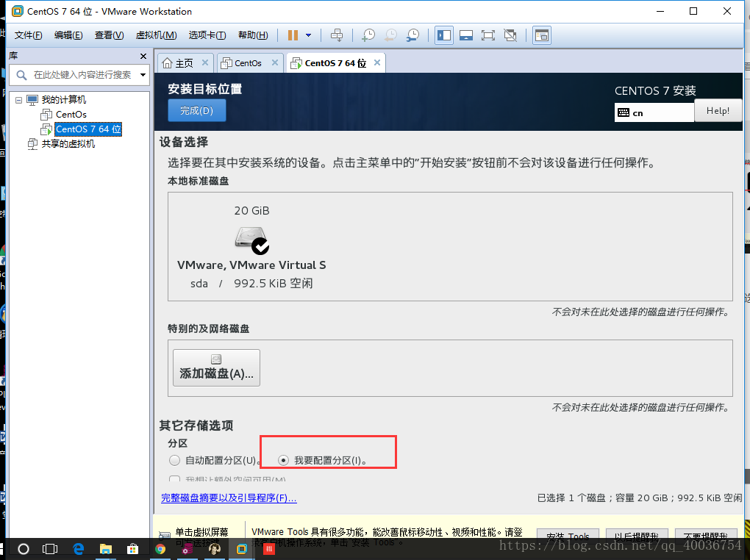
Task: Click the 完成(D) done button
Action: [196, 111]
